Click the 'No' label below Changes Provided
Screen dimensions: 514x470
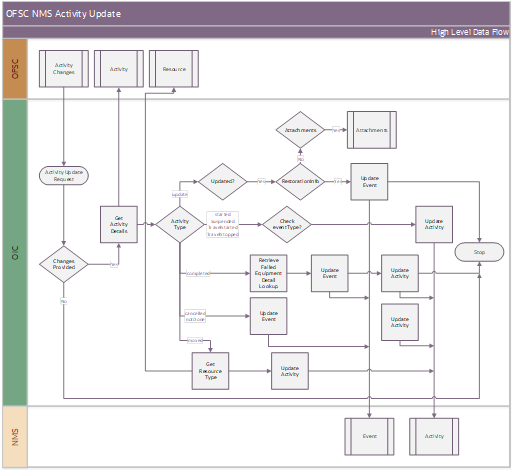pyautogui.click(x=64, y=301)
